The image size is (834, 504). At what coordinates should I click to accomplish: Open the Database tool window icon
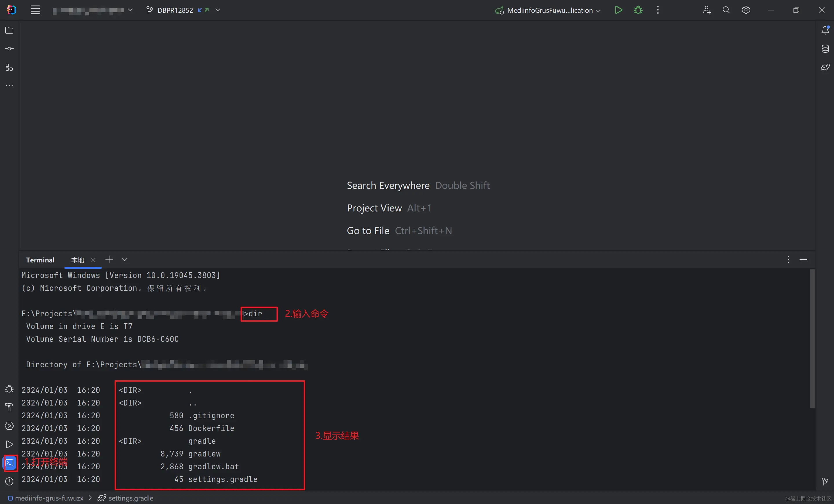825,49
